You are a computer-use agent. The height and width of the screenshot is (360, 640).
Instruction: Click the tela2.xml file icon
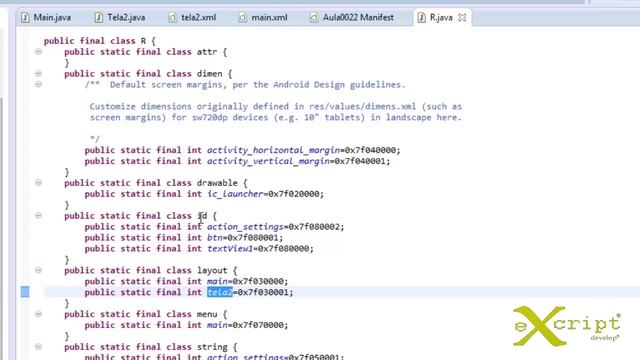point(173,18)
